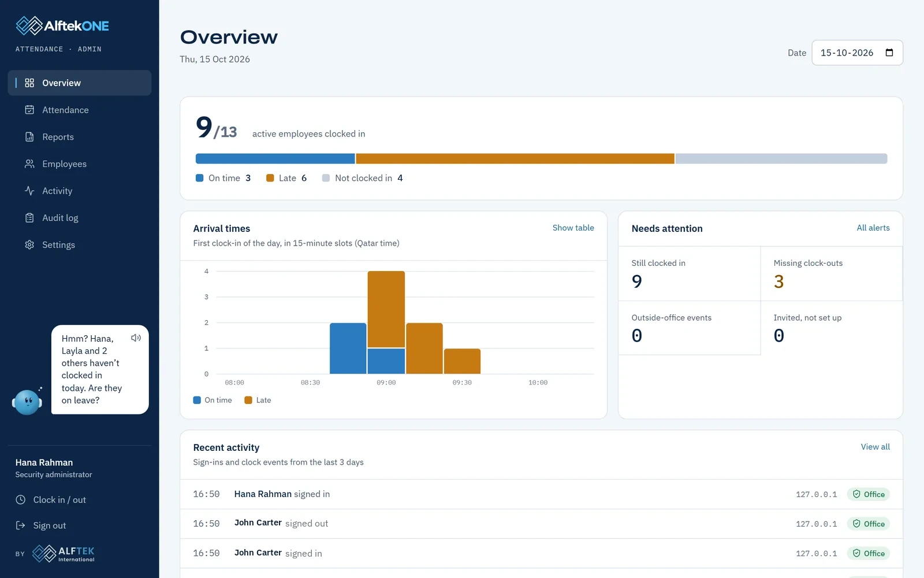
Task: Click the Invited, not set up card
Action: (832, 328)
